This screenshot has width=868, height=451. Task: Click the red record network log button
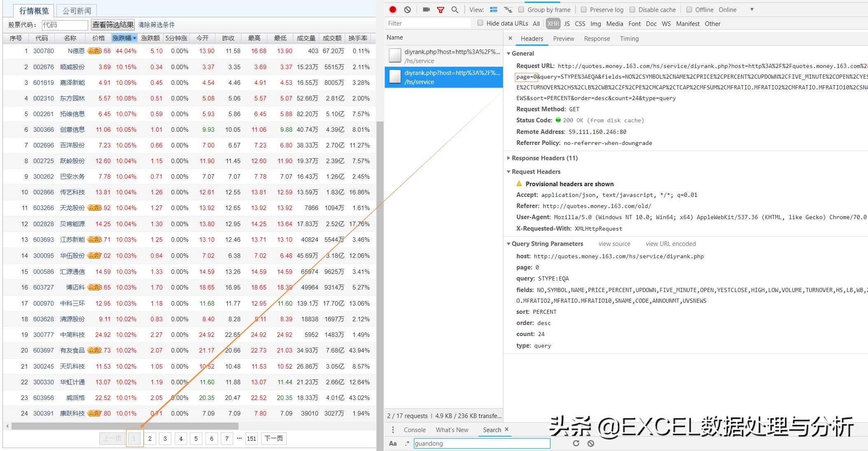click(x=393, y=9)
